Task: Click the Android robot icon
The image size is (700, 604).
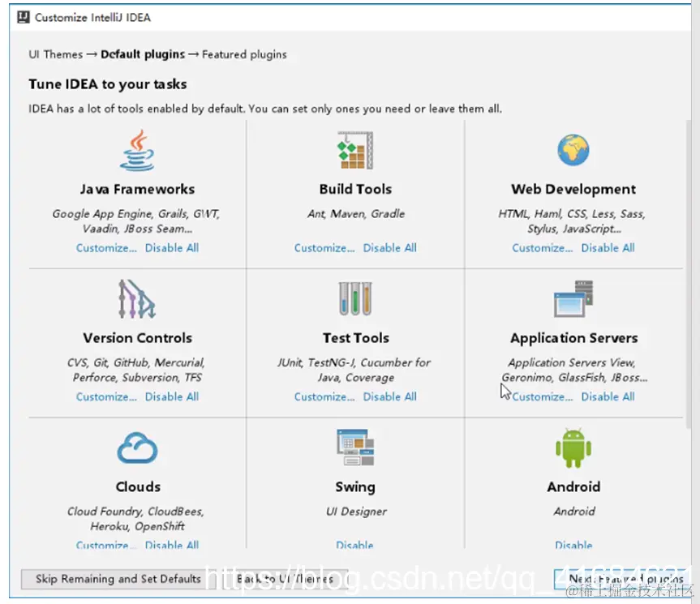Action: [573, 448]
